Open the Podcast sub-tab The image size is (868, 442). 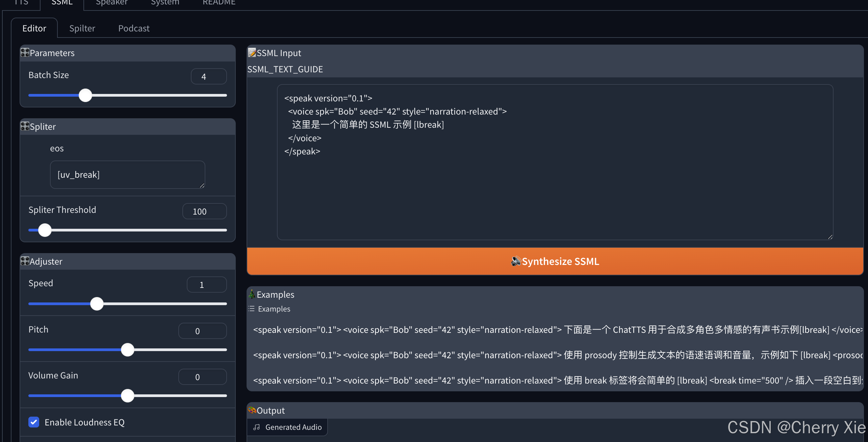point(134,28)
